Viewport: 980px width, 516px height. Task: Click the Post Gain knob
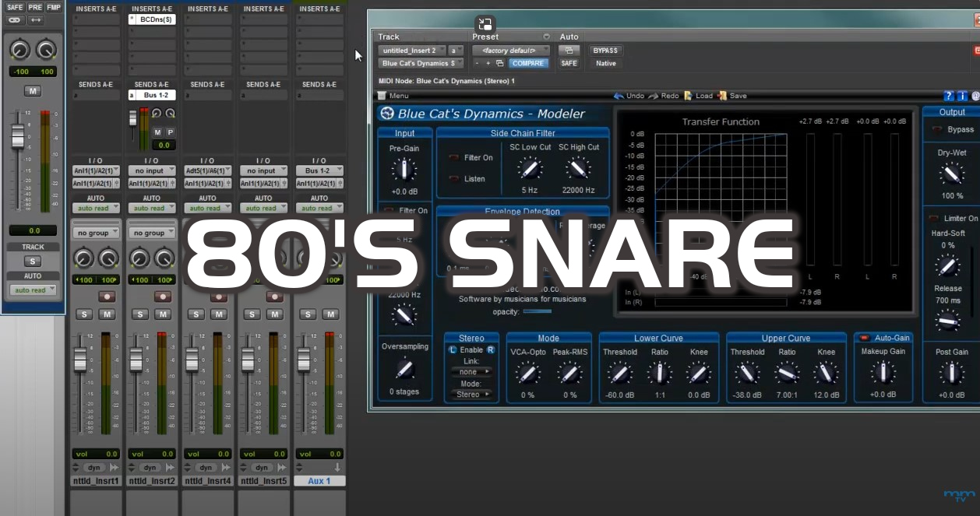click(x=951, y=374)
